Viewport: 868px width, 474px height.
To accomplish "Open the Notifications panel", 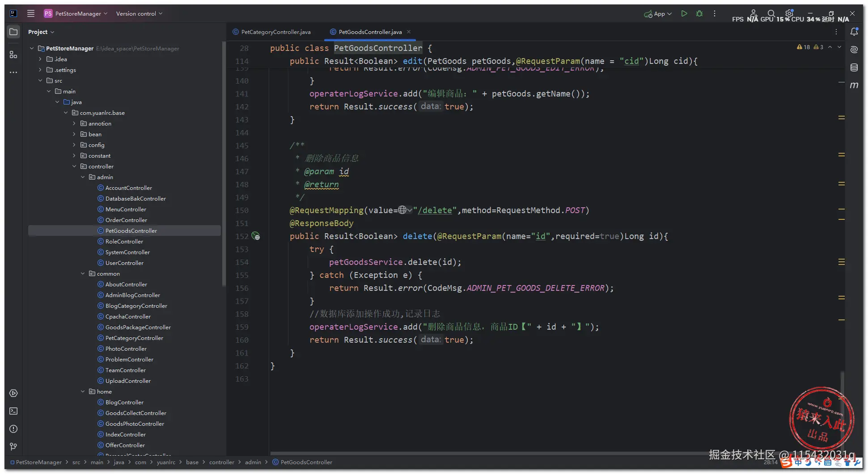I will pyautogui.click(x=854, y=32).
